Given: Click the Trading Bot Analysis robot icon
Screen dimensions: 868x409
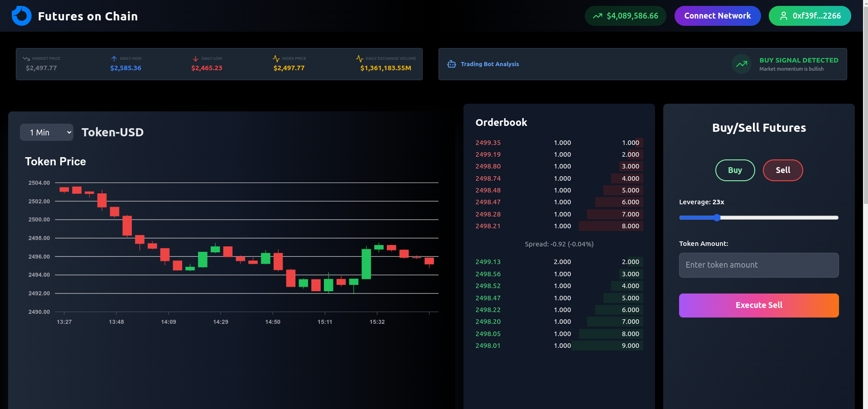Looking at the screenshot, I should (x=451, y=64).
